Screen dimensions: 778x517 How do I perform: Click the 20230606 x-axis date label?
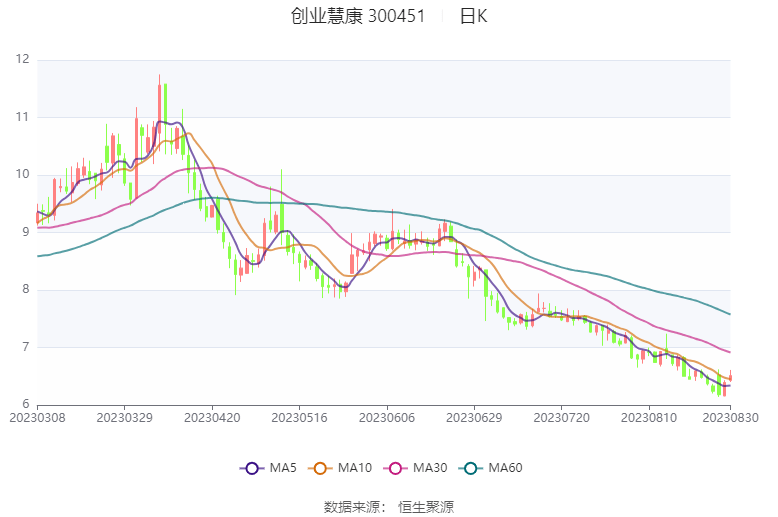pos(387,417)
